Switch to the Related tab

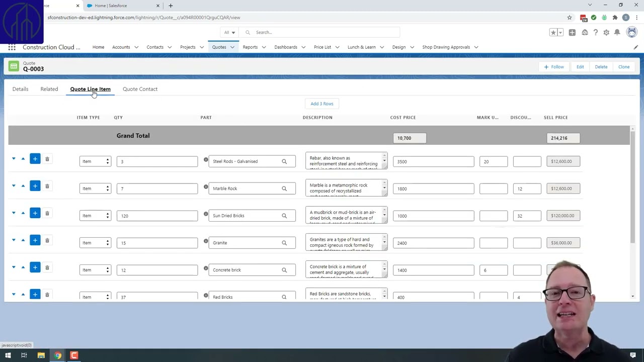[49, 89]
